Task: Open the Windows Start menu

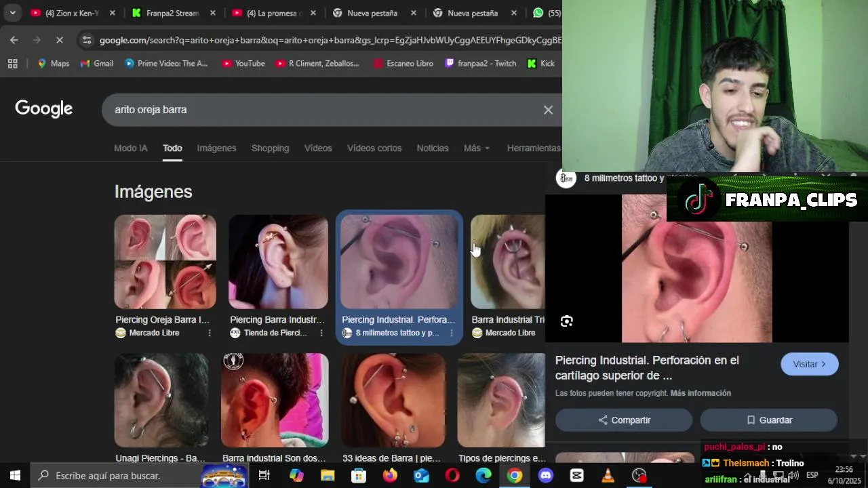Action: click(x=15, y=476)
